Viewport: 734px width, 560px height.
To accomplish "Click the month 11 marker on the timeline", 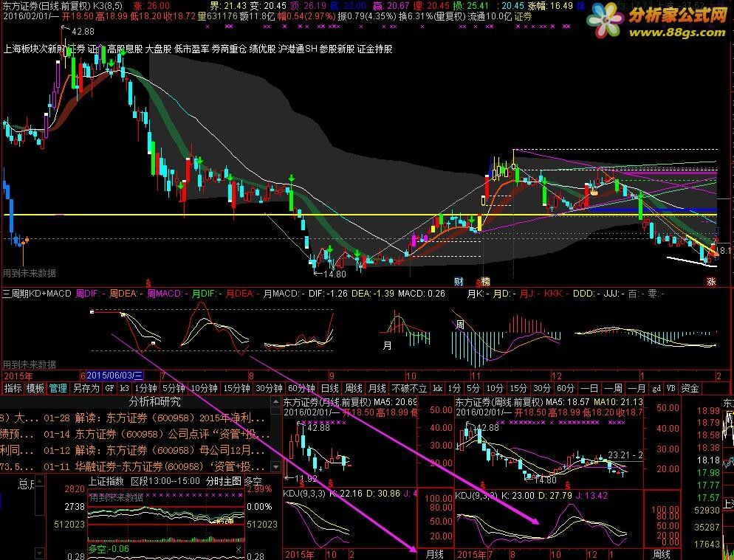I will [476, 376].
